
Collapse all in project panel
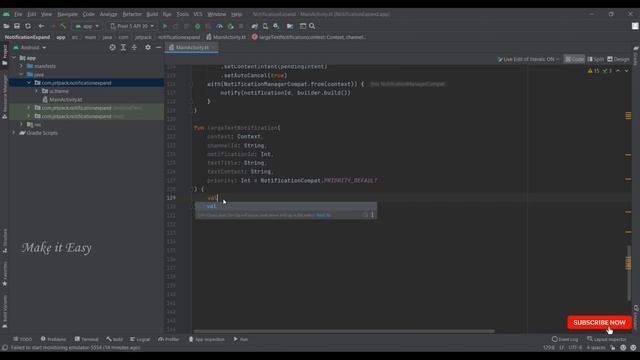tap(134, 47)
